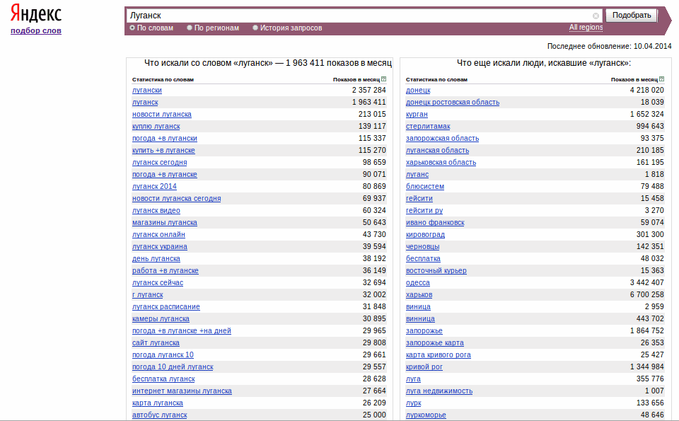This screenshot has height=421, width=679.
Task: Select the История запросов radio button
Action: (255, 28)
